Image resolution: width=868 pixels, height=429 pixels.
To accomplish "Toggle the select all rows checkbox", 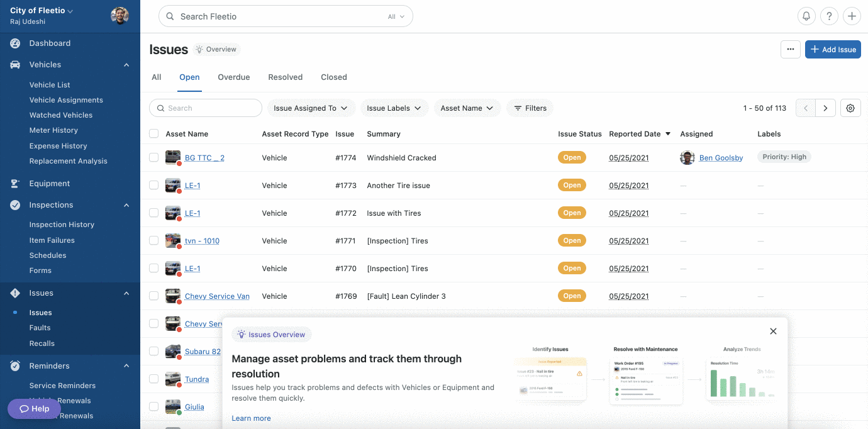I will tap(154, 134).
